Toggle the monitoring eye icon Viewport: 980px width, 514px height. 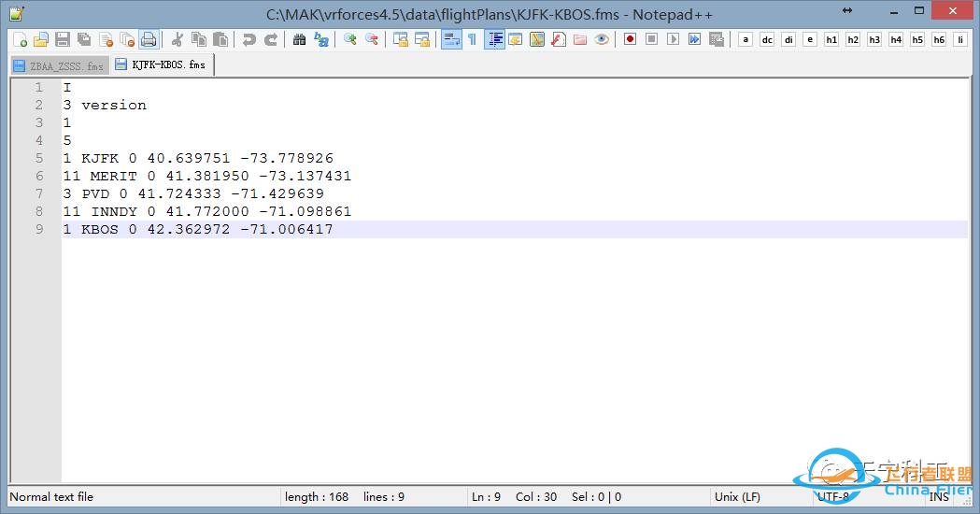(602, 39)
